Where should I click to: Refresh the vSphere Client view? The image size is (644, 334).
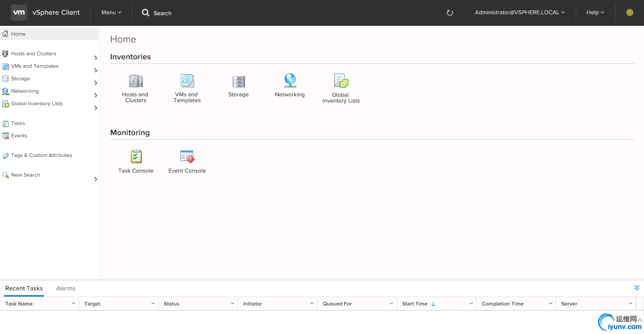point(450,13)
